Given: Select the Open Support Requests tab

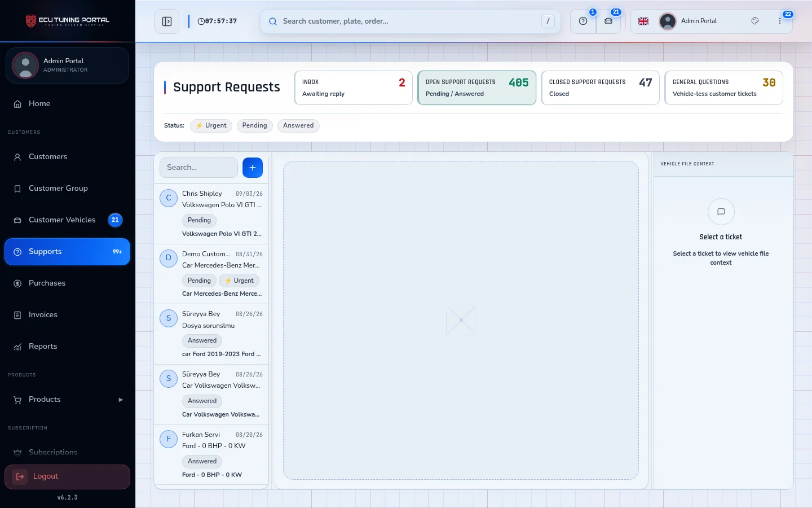Looking at the screenshot, I should coord(477,88).
